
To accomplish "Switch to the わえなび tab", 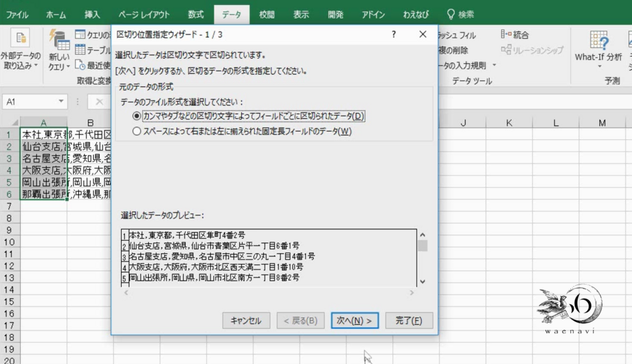I will [x=415, y=15].
